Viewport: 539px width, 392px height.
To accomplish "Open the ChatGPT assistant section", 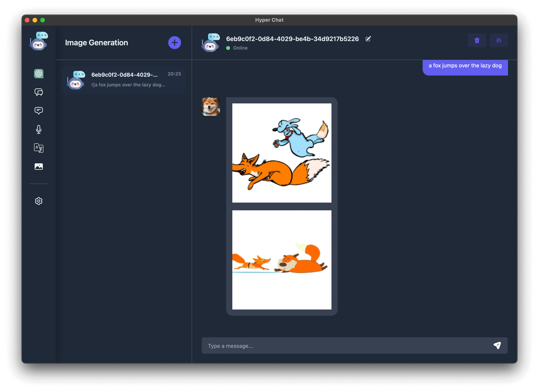I will (39, 74).
